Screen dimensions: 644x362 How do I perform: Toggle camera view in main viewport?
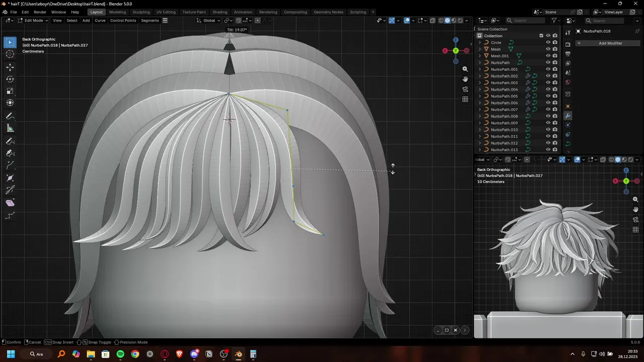[465, 89]
